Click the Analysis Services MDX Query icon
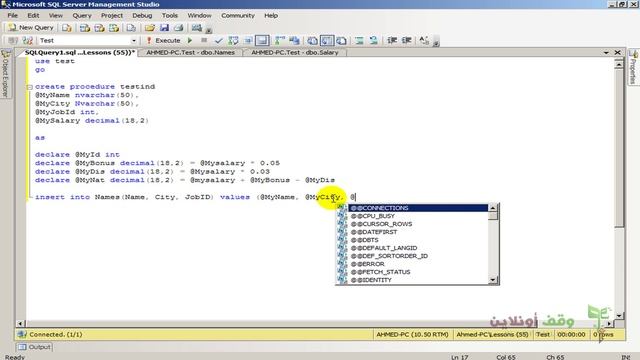Viewport: 640px width, 360px height. click(x=84, y=28)
